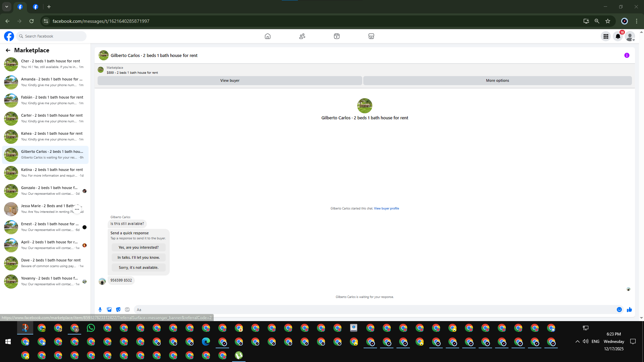Expand the account profile menu
The width and height of the screenshot is (644, 362).
630,36
